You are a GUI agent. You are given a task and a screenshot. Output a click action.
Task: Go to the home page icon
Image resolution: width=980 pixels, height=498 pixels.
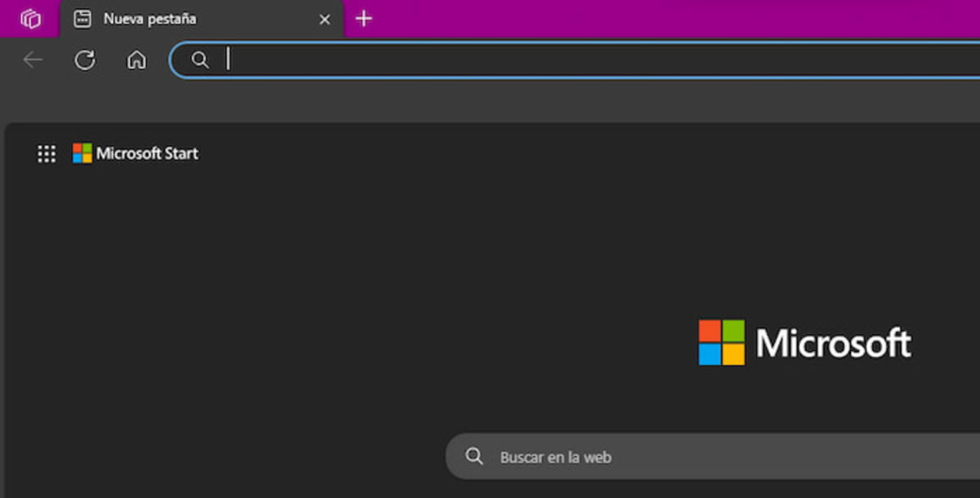coord(136,60)
